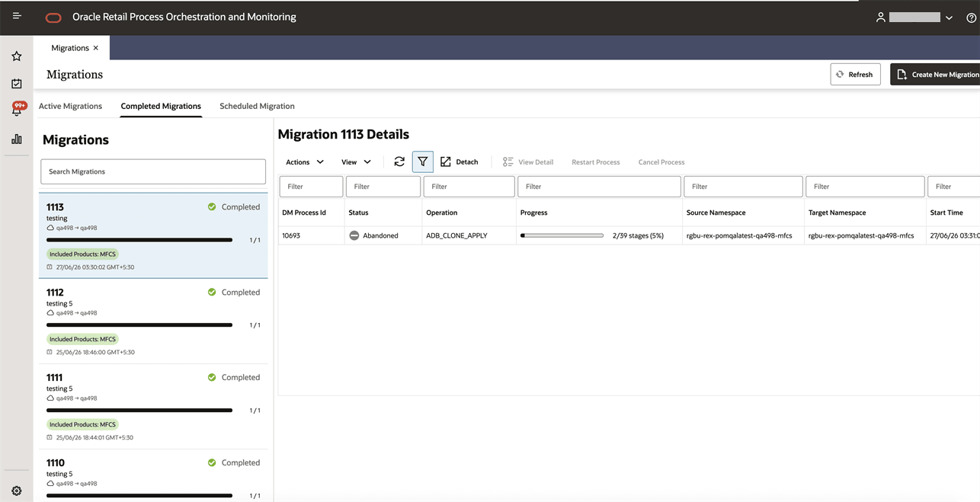
Task: Open the Tasks clipboard sidebar icon
Action: [17, 84]
